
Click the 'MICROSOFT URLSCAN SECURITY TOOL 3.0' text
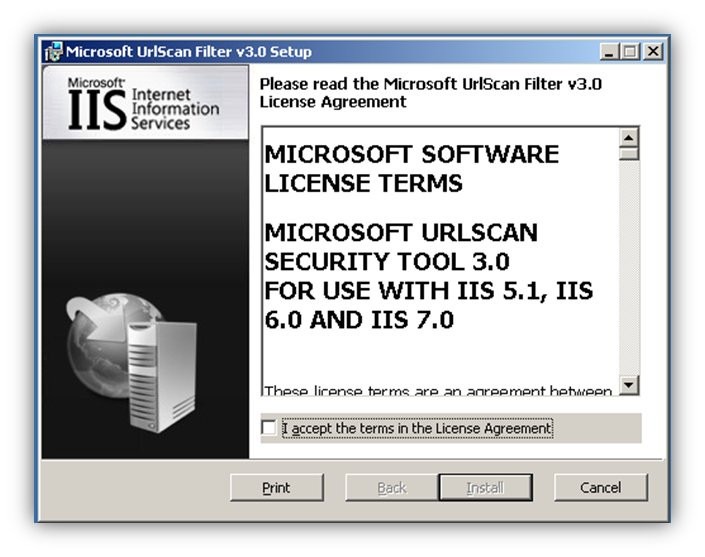coord(401,247)
